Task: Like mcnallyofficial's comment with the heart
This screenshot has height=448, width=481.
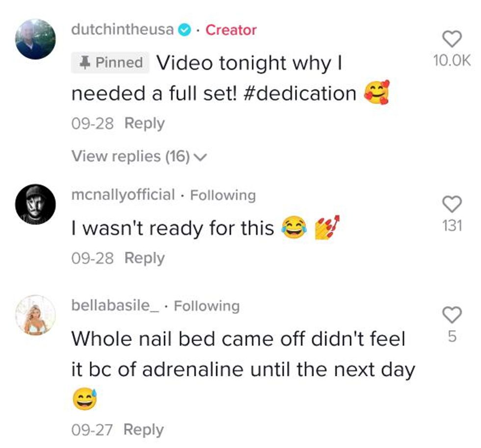Action: (x=452, y=204)
